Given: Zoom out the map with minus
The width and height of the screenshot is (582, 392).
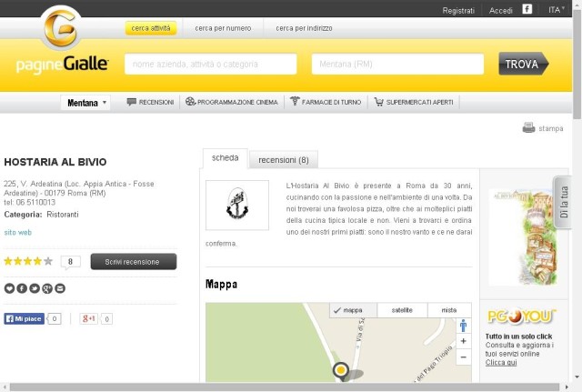Looking at the screenshot, I should point(463,357).
